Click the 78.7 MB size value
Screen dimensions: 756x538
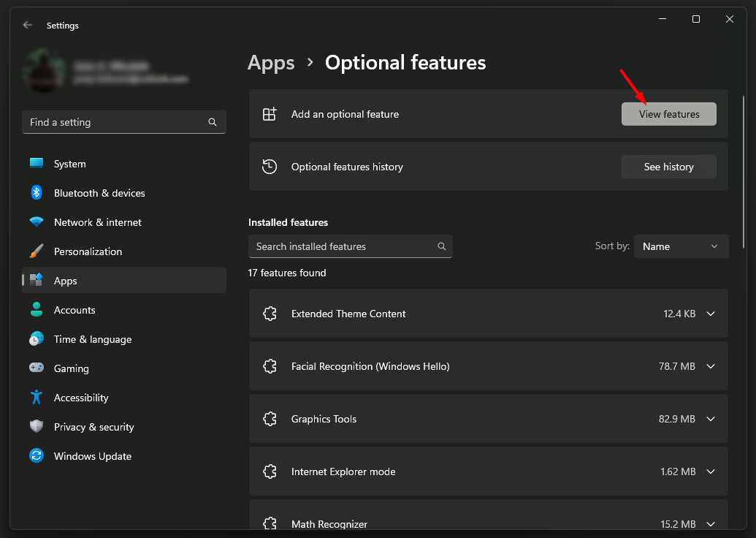coord(677,367)
